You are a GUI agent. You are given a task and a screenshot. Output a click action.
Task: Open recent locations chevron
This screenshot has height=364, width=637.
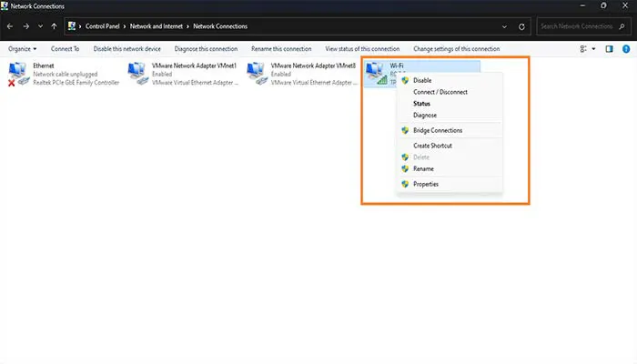click(x=40, y=26)
